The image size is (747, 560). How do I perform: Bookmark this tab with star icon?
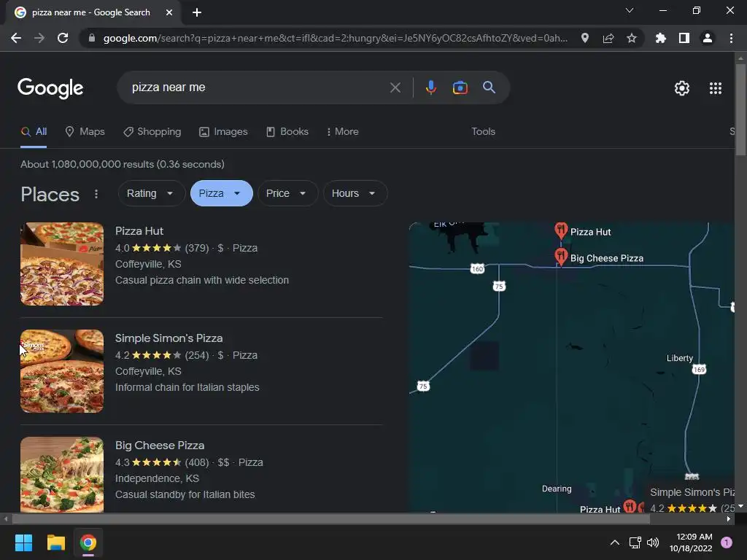632,38
